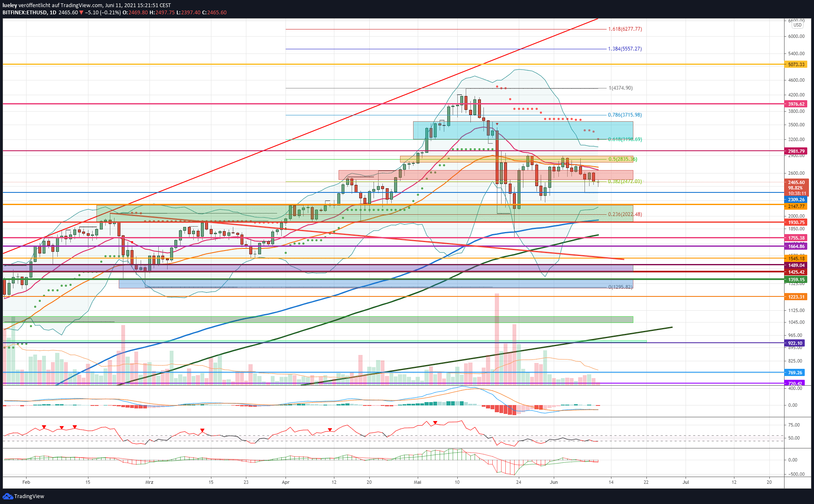
Task: Click the yellow 5073.33 price label
Action: [x=796, y=64]
